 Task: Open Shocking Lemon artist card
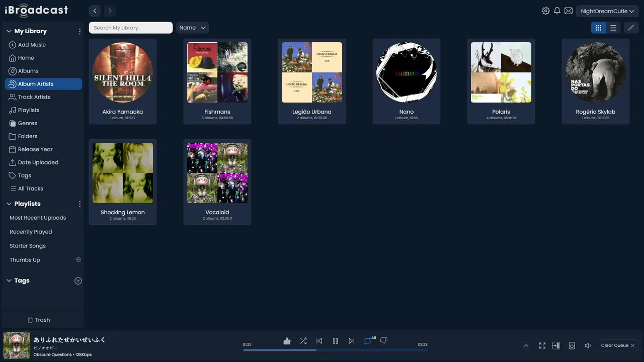click(x=123, y=182)
